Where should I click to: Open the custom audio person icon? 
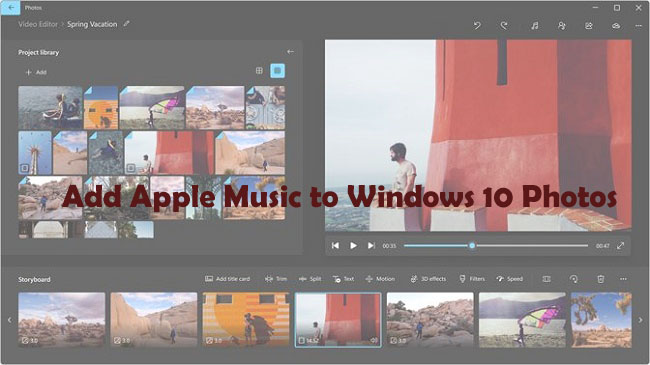tap(561, 26)
